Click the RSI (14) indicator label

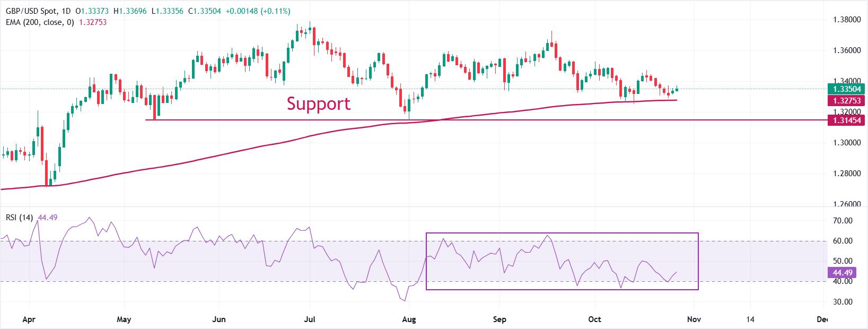(x=20, y=217)
